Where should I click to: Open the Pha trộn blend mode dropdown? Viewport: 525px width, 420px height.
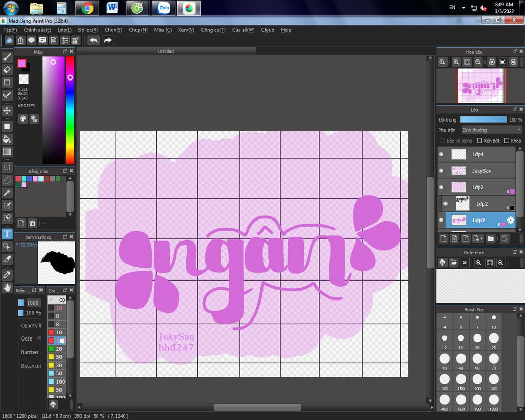point(491,130)
